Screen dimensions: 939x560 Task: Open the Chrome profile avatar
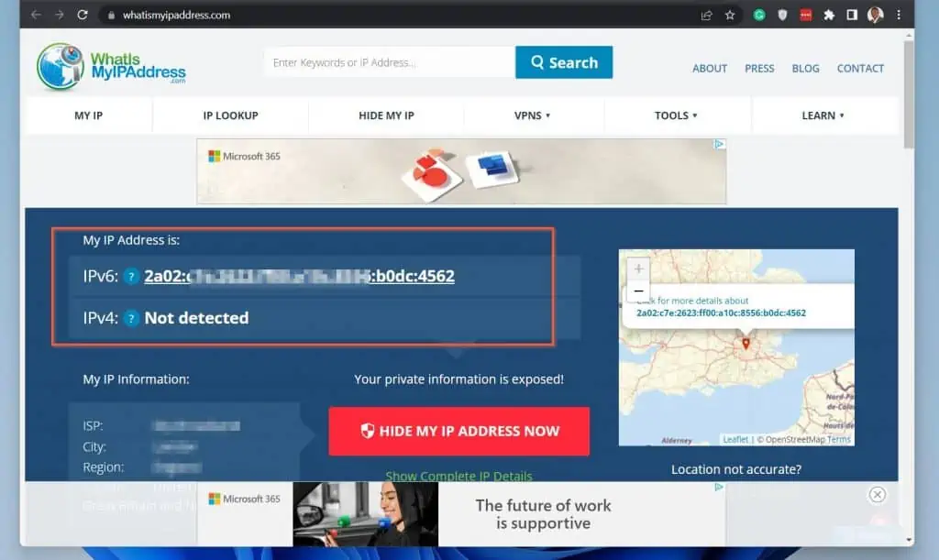click(x=875, y=15)
